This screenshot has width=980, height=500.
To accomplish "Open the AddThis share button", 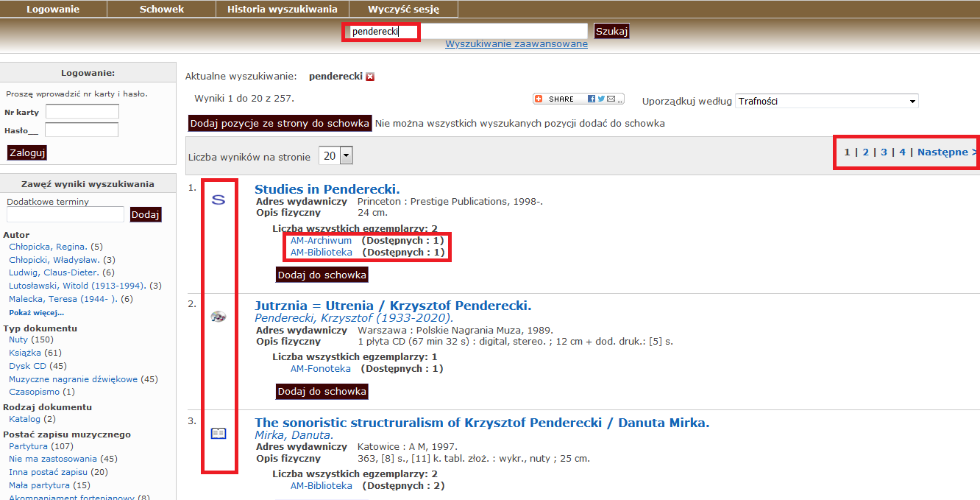I will 578,99.
